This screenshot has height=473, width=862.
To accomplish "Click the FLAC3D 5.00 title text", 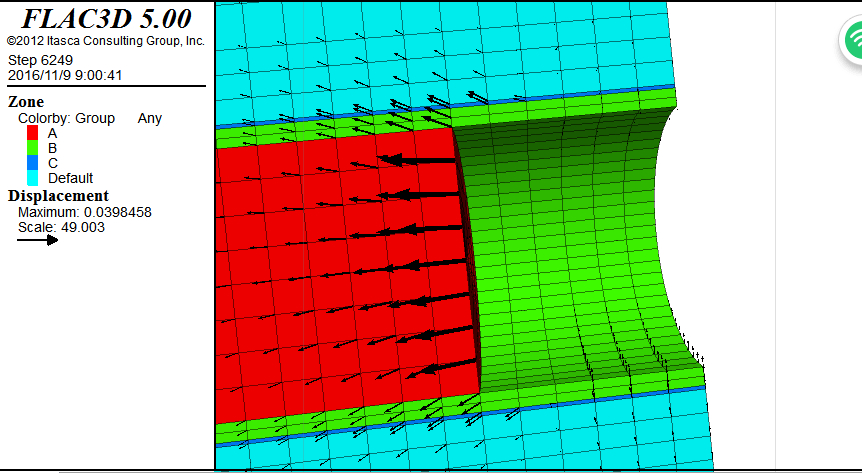I will point(107,19).
